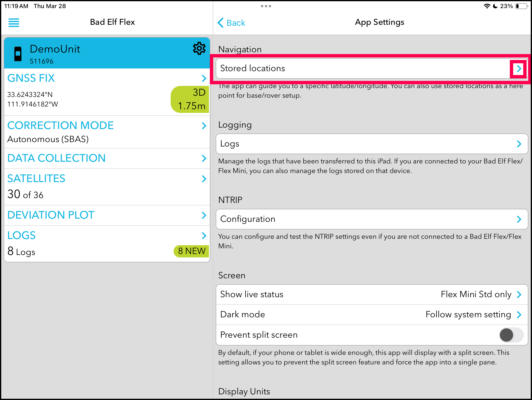This screenshot has width=532, height=400.
Task: Tap the DemoUnit device icon
Action: (x=18, y=53)
